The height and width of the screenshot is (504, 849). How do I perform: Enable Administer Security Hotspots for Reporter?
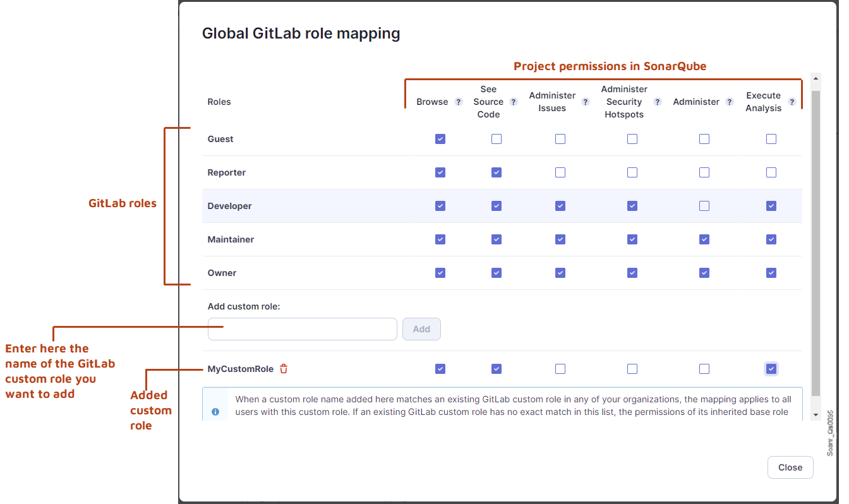(x=632, y=172)
